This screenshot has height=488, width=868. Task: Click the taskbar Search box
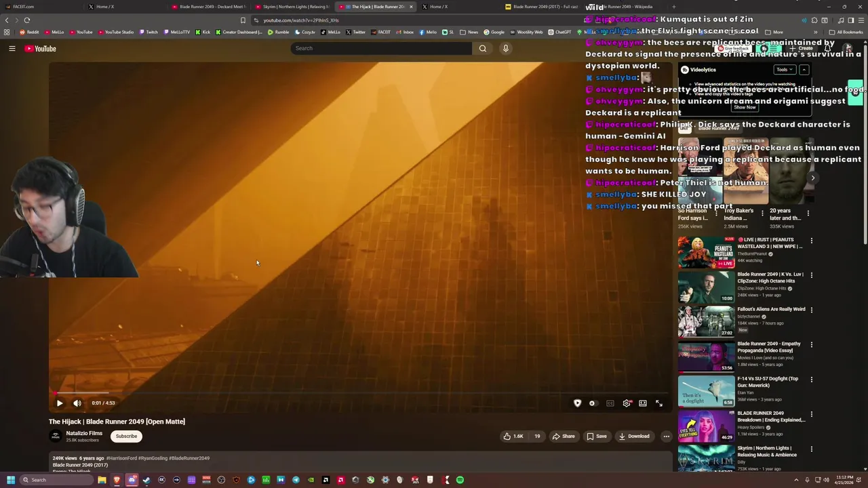click(56, 480)
